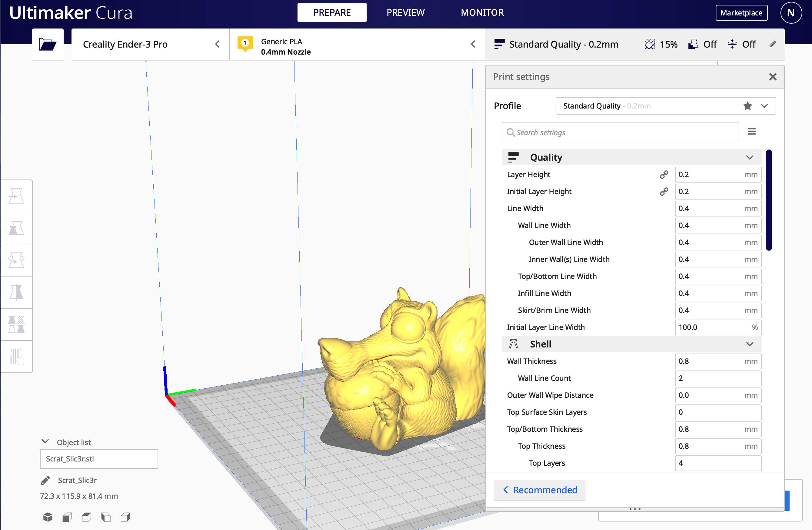The image size is (812, 530).
Task: Edit the Top/Bottom Thickness value
Action: (x=718, y=429)
